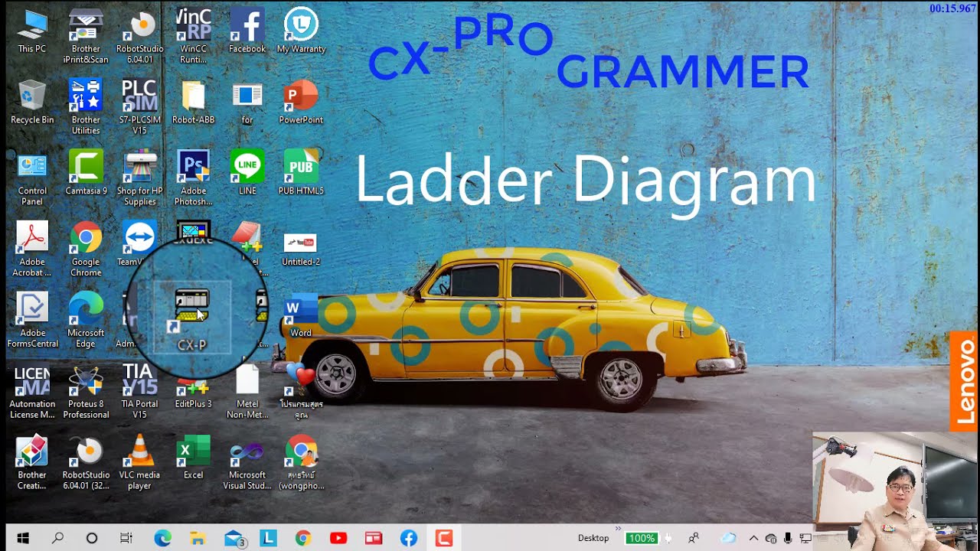The width and height of the screenshot is (980, 551).
Task: Show hidden system tray icons
Action: coord(753,538)
